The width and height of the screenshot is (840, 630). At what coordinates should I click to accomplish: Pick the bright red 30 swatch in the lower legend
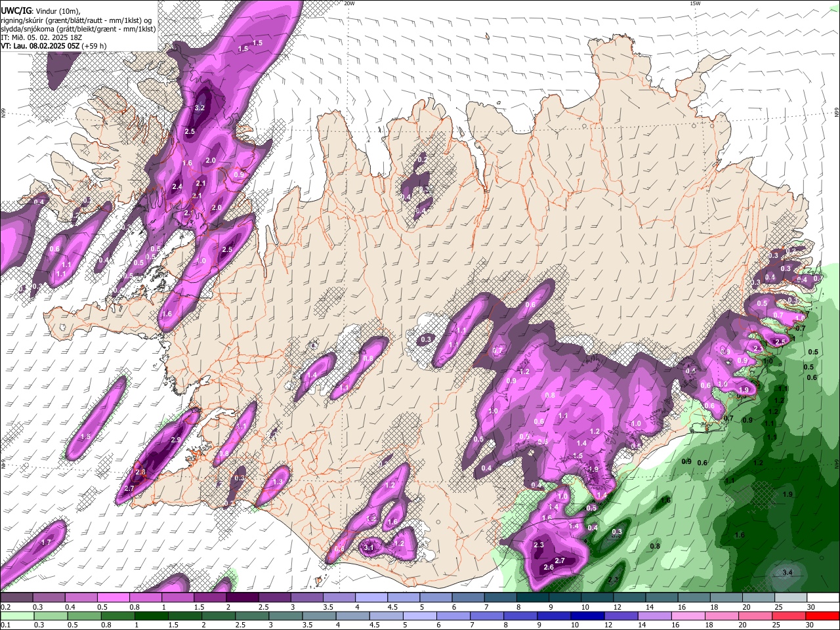(x=823, y=616)
